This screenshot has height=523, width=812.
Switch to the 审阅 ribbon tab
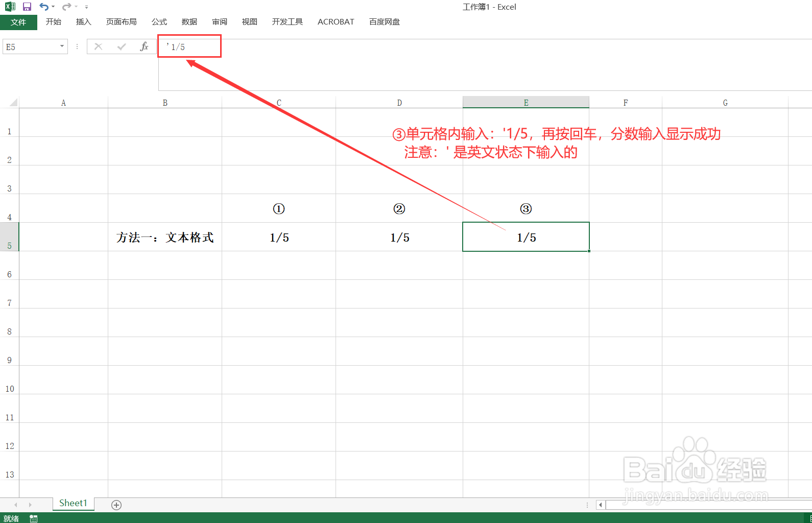(x=220, y=22)
